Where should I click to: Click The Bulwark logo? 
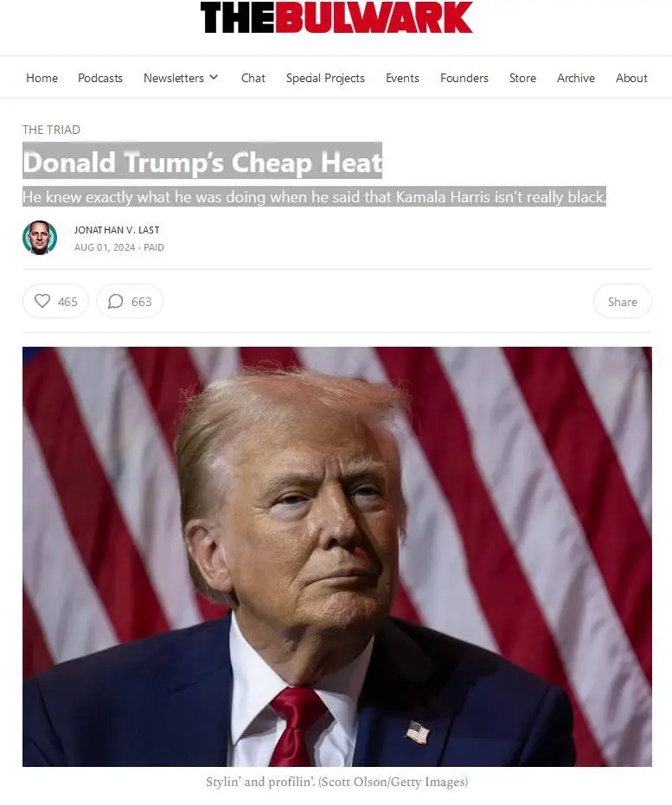336,17
